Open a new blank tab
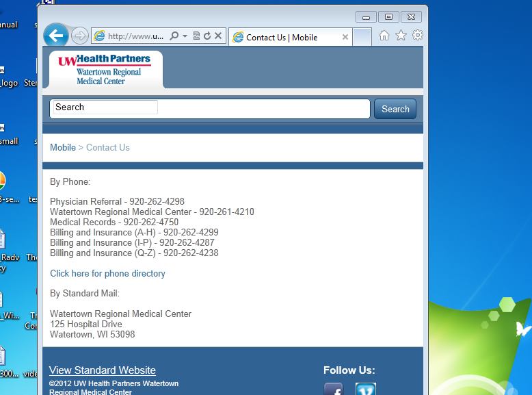This screenshot has width=532, height=395. point(362,37)
